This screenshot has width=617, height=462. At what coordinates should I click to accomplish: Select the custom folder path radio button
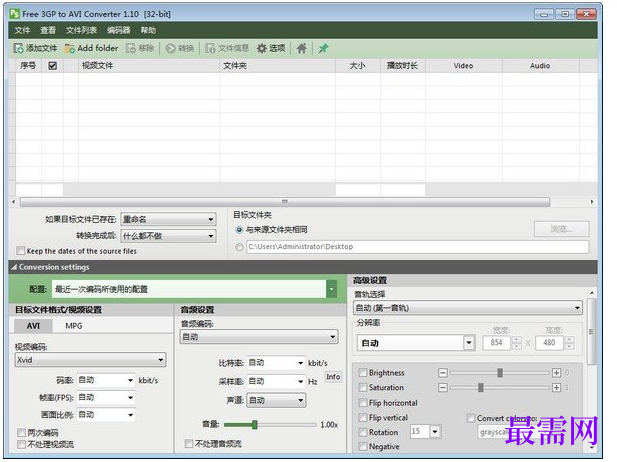239,247
